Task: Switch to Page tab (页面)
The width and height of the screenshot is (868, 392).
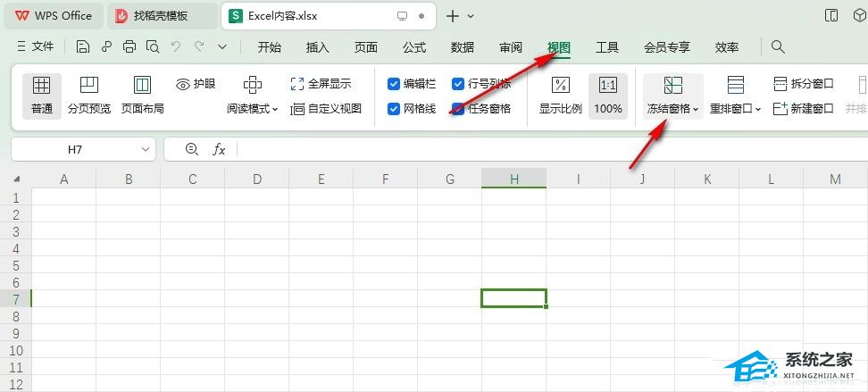Action: pos(366,47)
